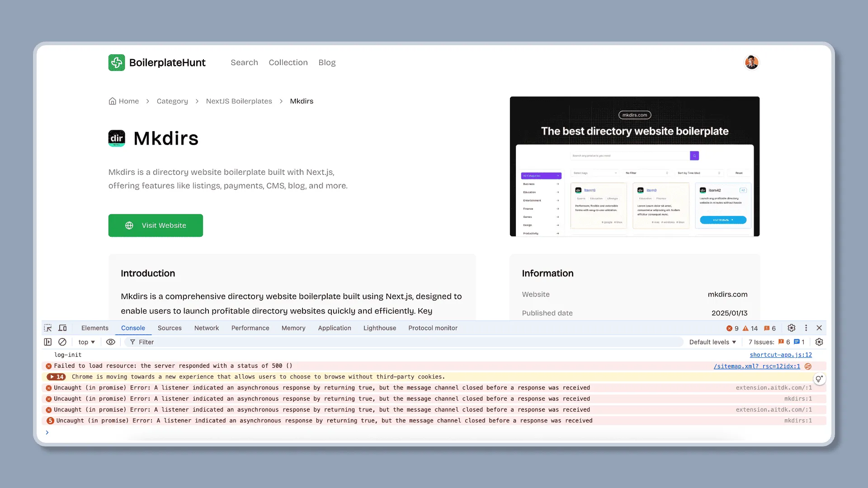This screenshot has height=488, width=868.
Task: Switch to the Network tab
Action: coord(206,328)
